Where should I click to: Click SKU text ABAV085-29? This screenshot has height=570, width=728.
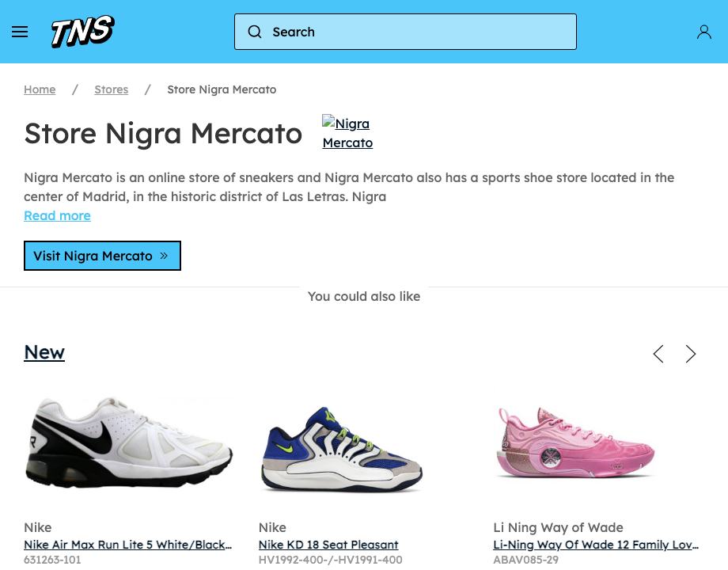coord(525,560)
